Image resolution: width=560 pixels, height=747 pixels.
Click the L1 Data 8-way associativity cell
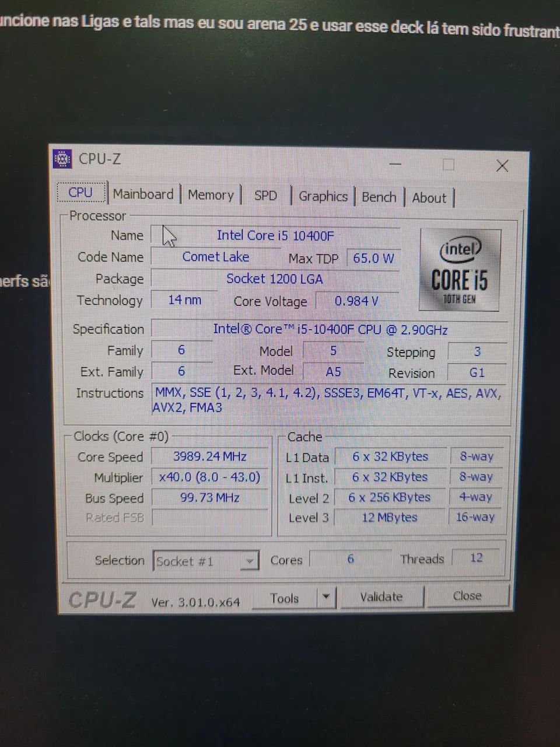tap(477, 456)
